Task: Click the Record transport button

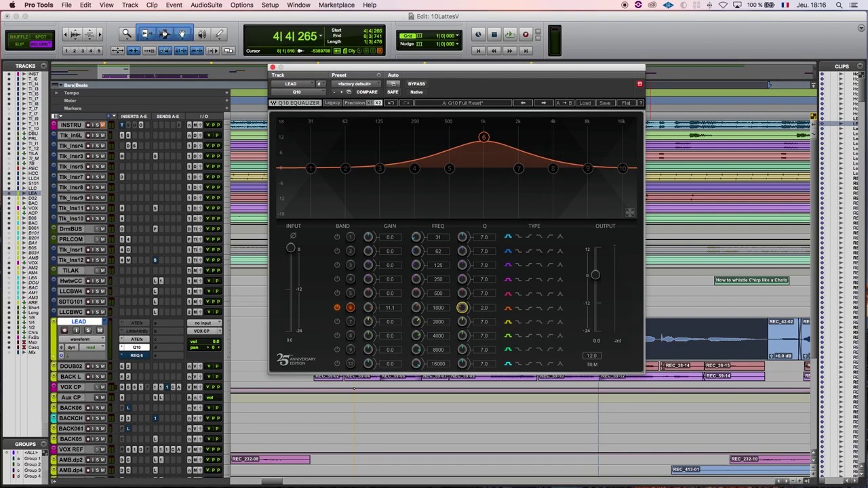Action: (526, 35)
